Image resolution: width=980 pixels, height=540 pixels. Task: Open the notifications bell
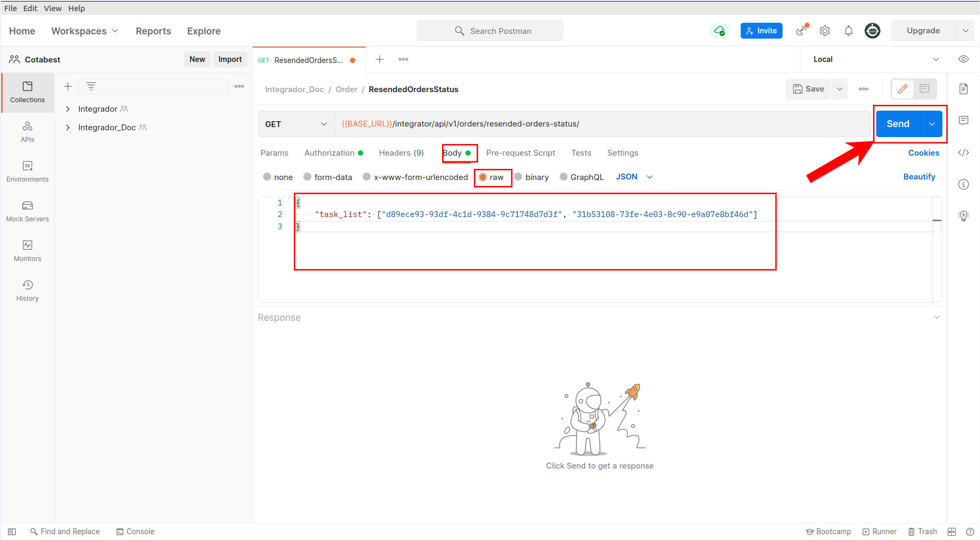click(x=849, y=31)
